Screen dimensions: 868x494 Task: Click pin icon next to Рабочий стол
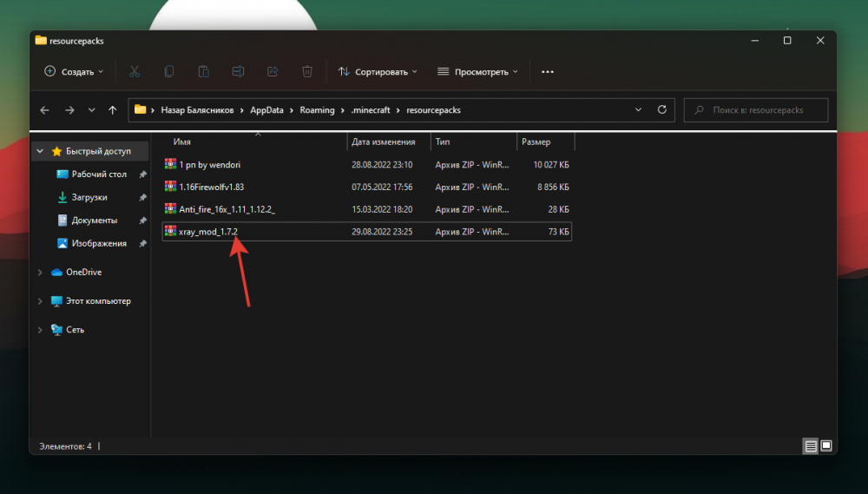point(143,175)
